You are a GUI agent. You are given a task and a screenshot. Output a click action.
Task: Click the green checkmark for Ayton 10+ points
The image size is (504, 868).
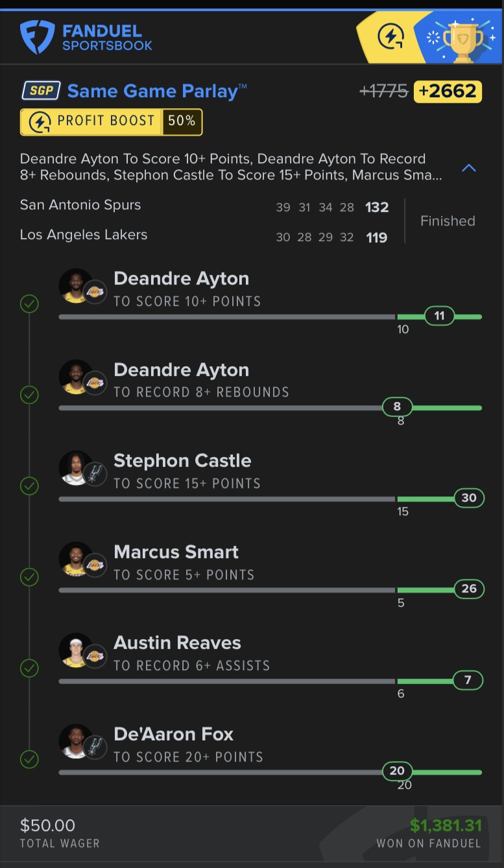(29, 303)
